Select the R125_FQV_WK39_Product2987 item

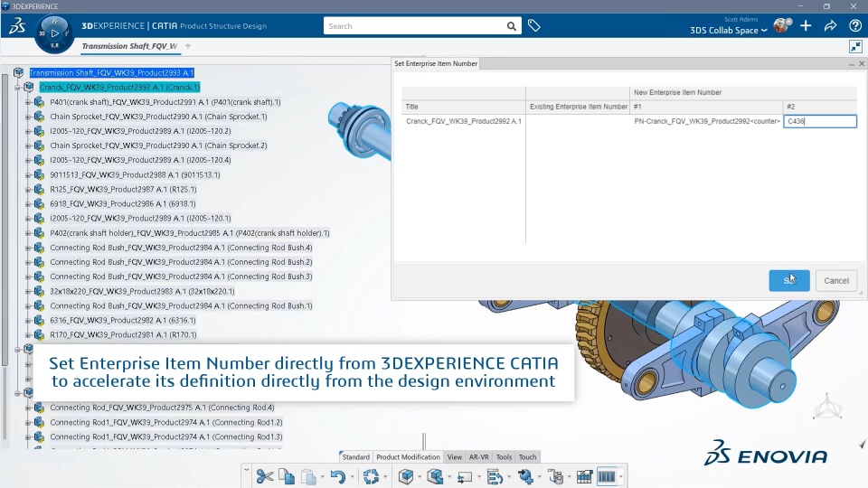122,189
